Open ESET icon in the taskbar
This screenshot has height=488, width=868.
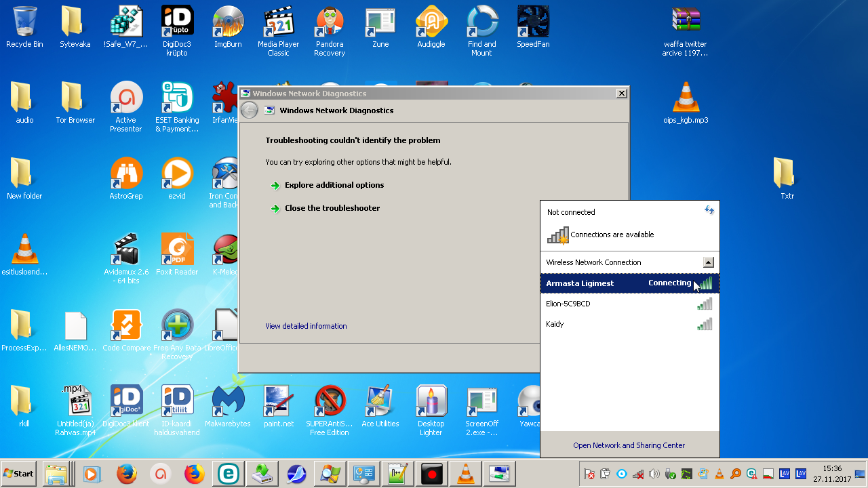pyautogui.click(x=228, y=473)
